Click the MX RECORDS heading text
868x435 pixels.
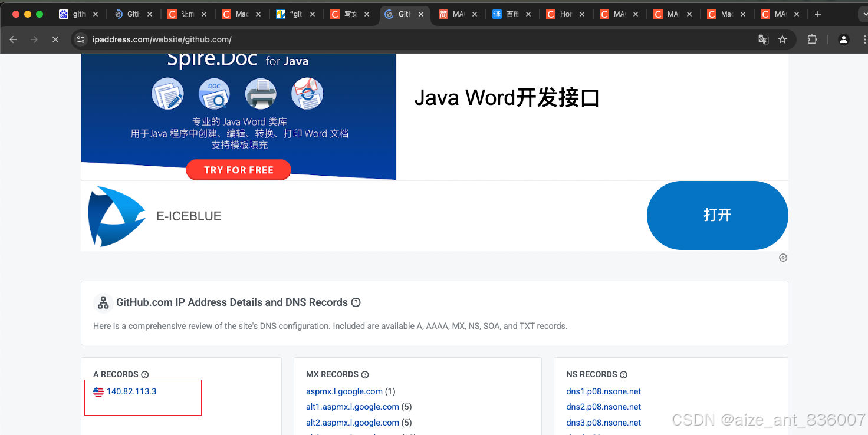(332, 374)
